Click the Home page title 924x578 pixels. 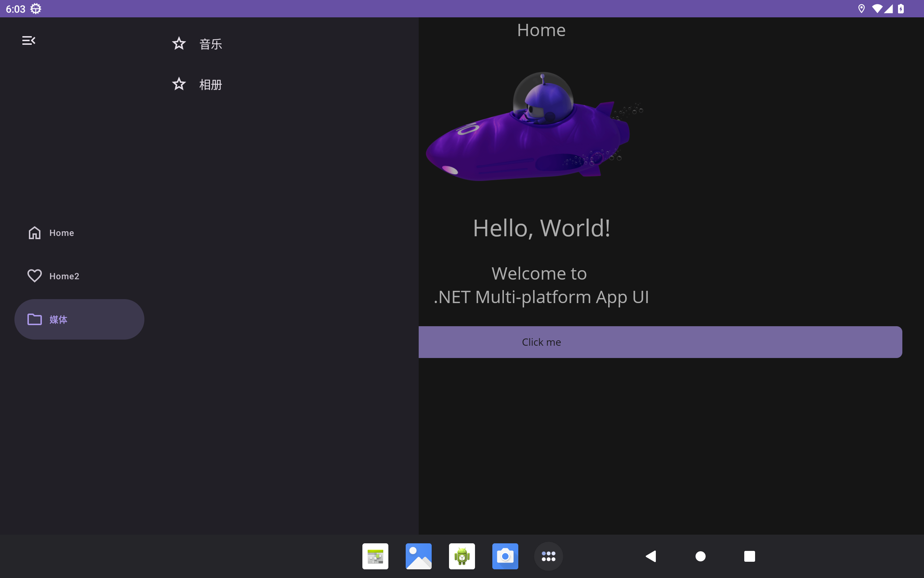(x=541, y=30)
